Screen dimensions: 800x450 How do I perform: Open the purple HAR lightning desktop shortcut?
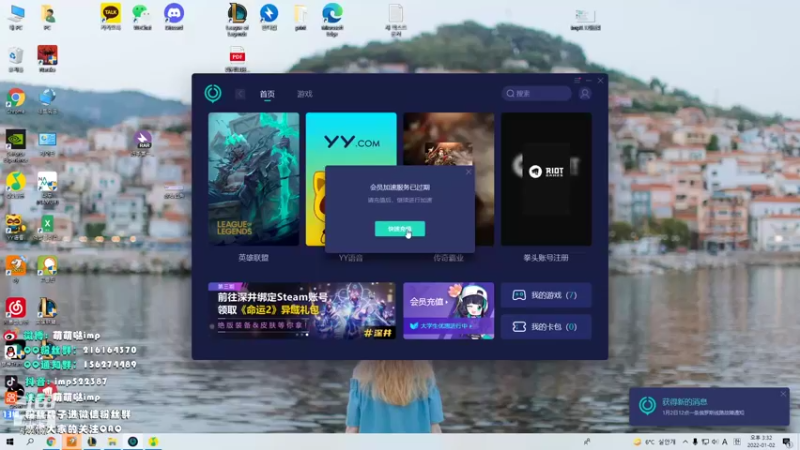(x=142, y=142)
